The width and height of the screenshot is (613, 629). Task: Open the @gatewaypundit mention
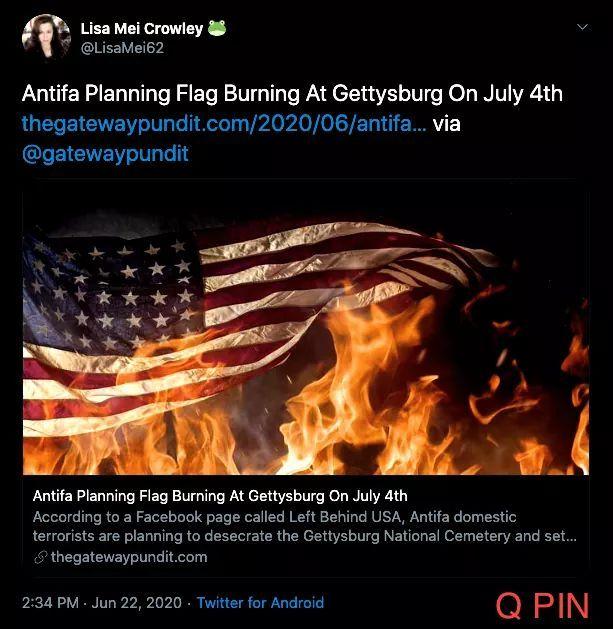pos(105,154)
